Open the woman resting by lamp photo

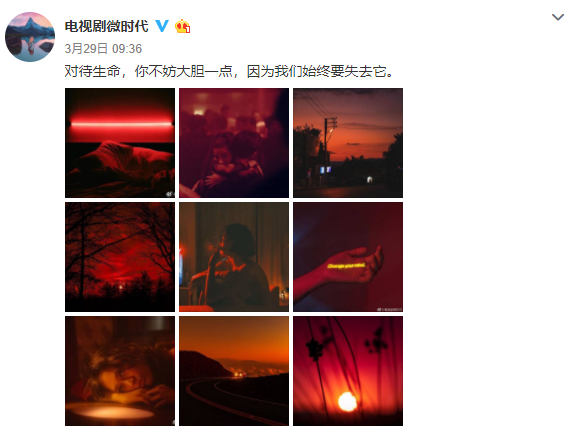pos(120,371)
